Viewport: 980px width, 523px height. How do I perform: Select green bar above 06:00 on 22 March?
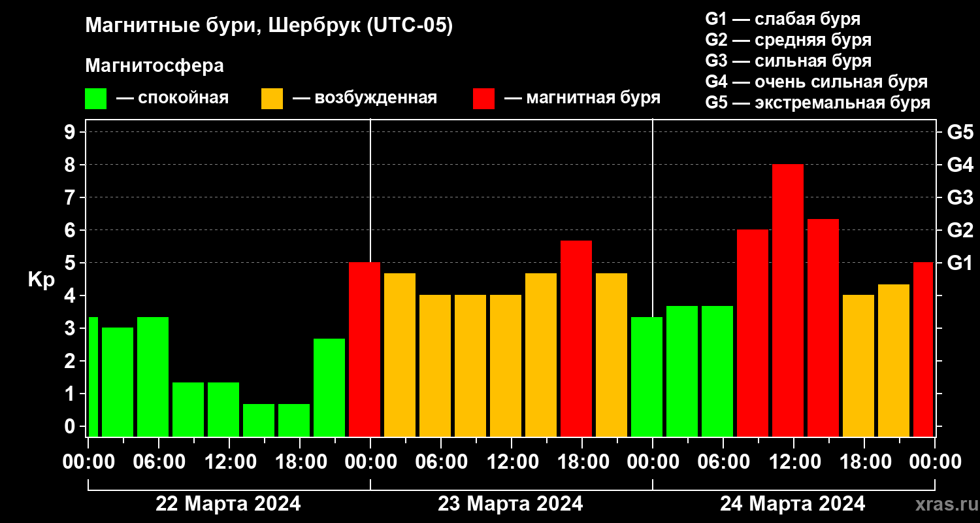153,377
